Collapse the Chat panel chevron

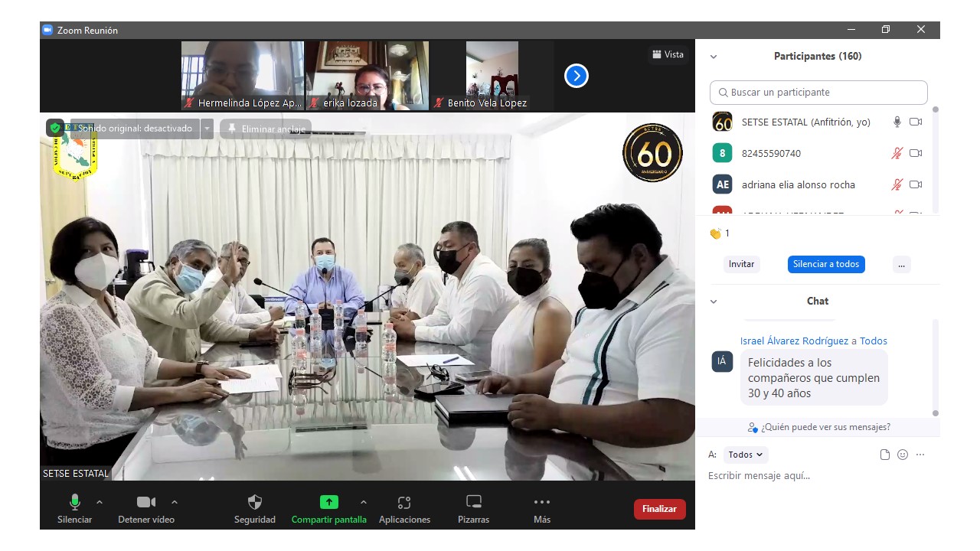(714, 302)
